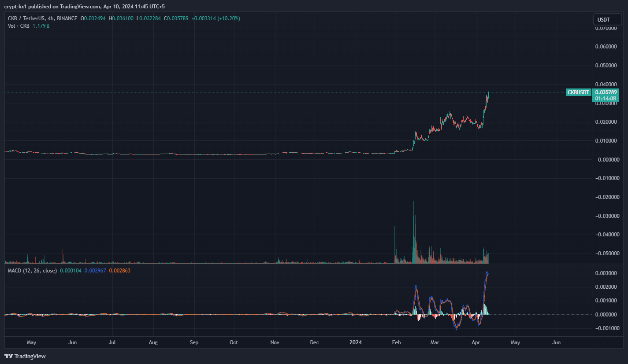The width and height of the screenshot is (628, 364).
Task: Click the Dec label on the time axis
Action: [314, 342]
